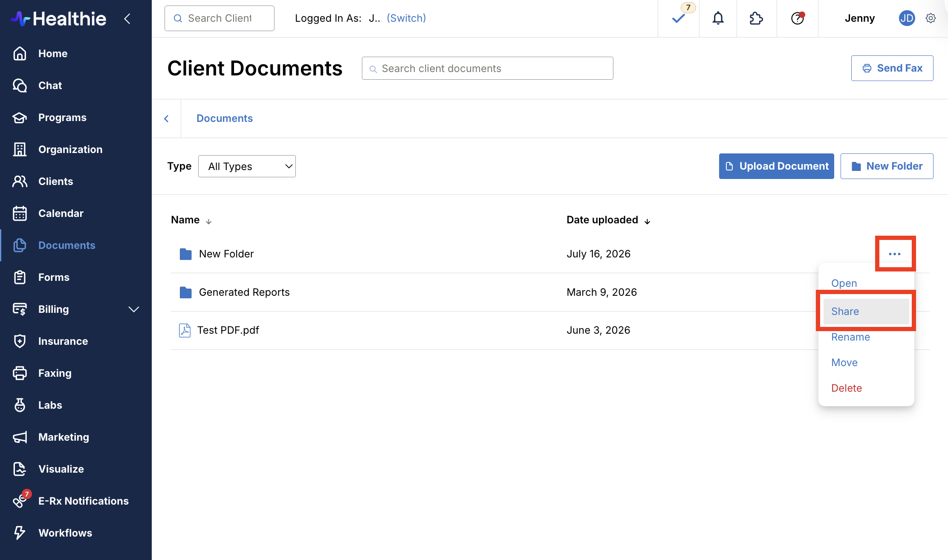This screenshot has width=948, height=560.
Task: Open Home from the sidebar
Action: click(x=53, y=54)
